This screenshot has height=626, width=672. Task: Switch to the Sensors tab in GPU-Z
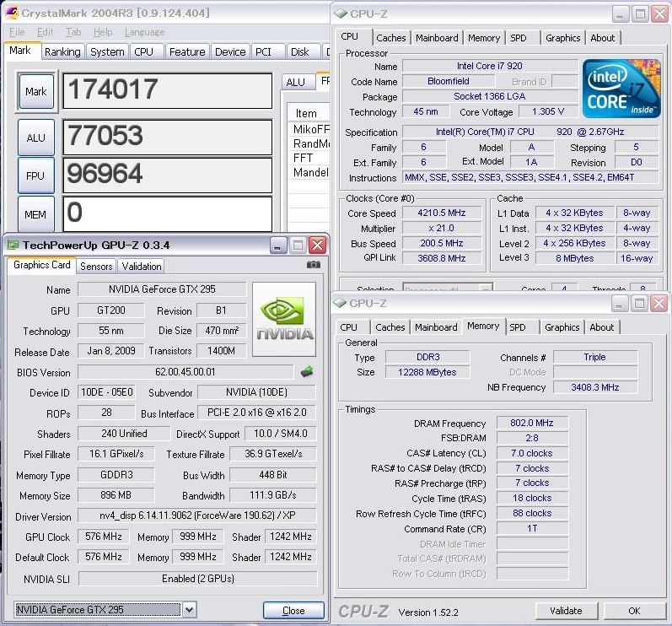click(x=96, y=266)
